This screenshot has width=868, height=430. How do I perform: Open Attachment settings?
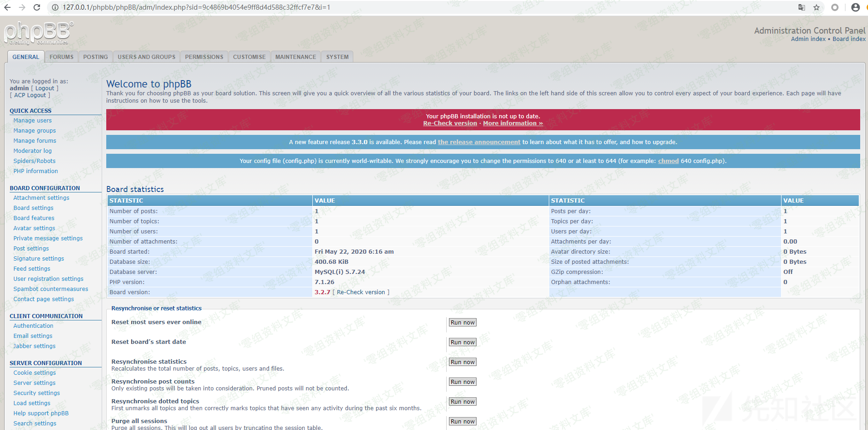click(41, 198)
